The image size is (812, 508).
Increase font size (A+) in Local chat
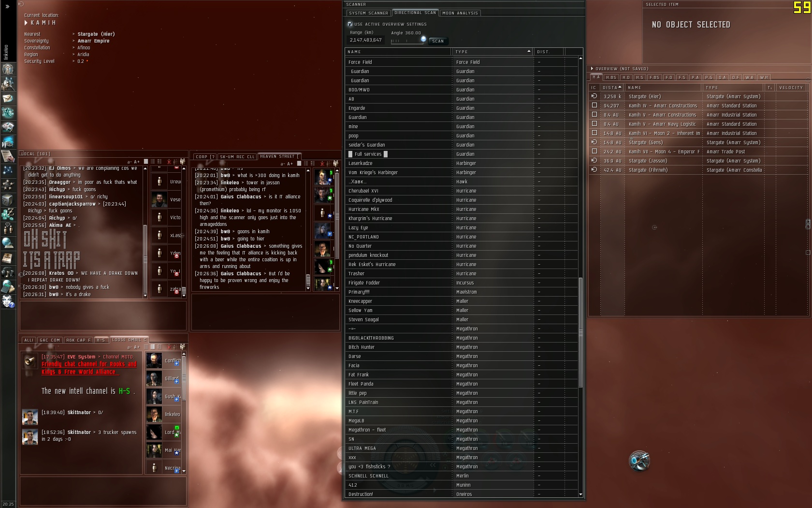point(137,162)
